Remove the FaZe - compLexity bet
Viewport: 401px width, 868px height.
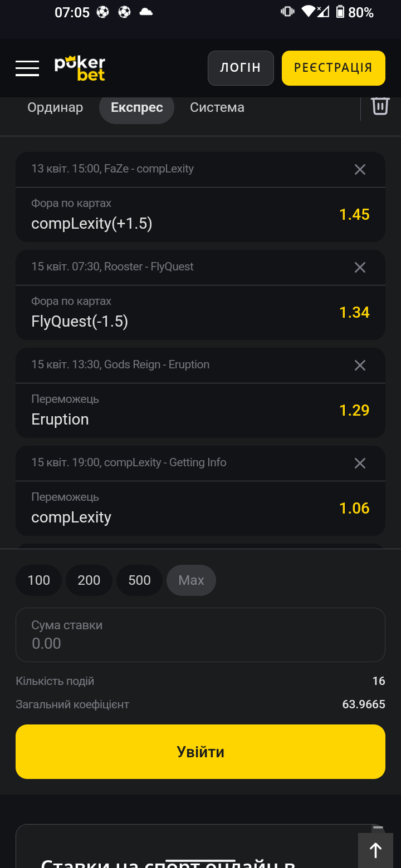tap(360, 169)
